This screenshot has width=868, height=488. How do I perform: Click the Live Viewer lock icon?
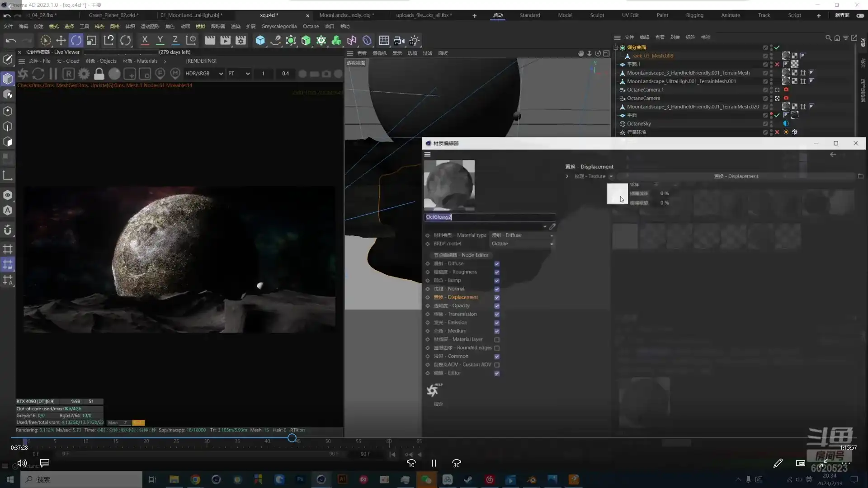point(99,74)
